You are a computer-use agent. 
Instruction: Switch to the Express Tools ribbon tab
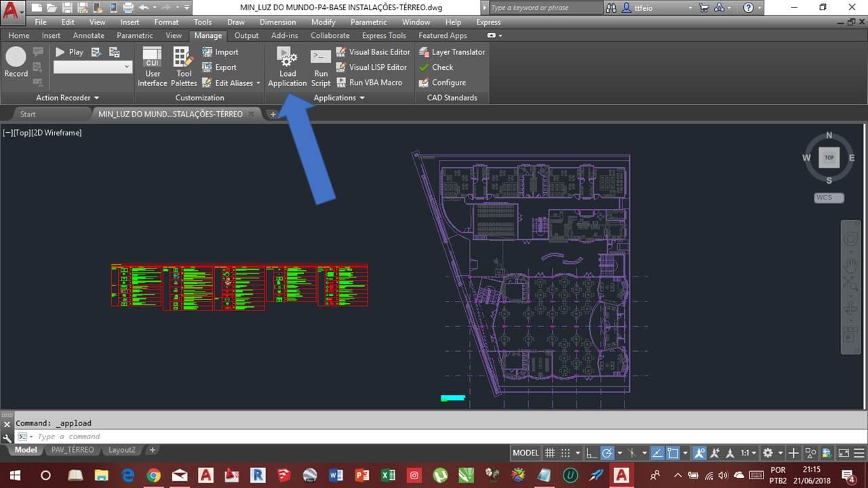(x=384, y=35)
